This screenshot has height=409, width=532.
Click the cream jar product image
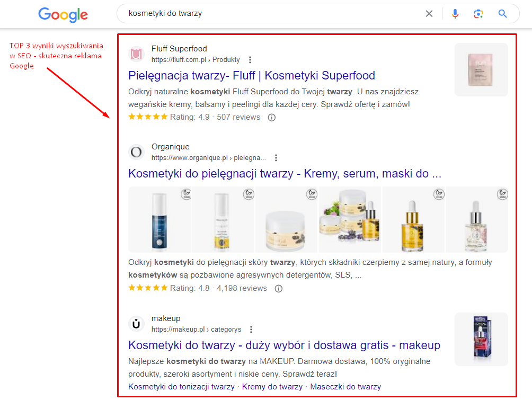click(x=286, y=219)
